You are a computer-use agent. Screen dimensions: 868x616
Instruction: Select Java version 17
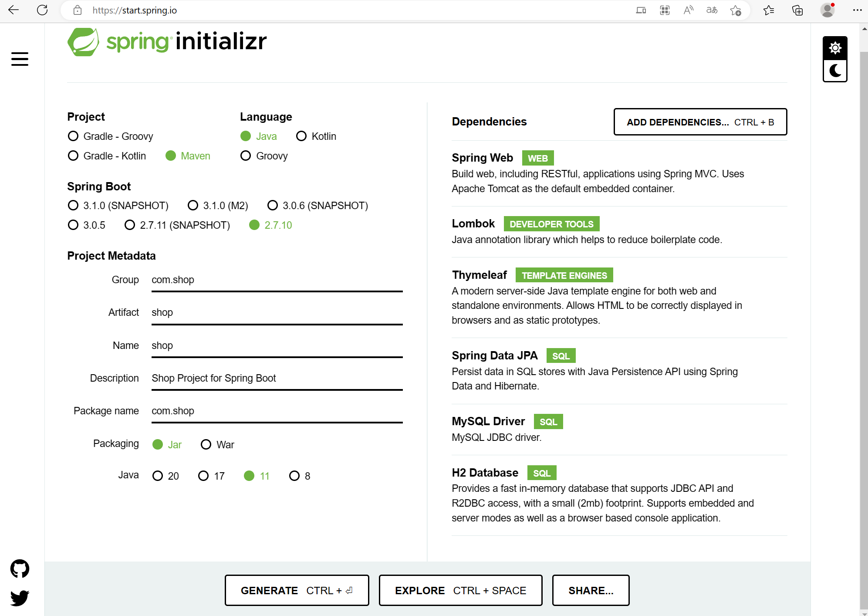tap(203, 476)
